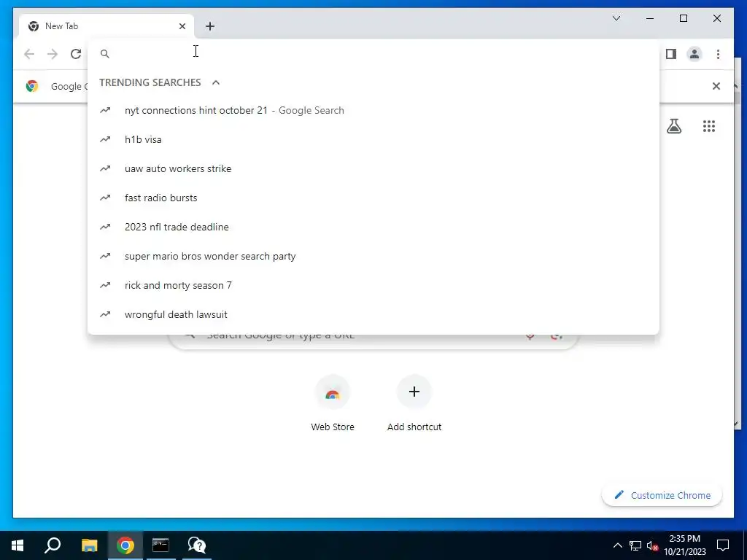The height and width of the screenshot is (560, 747).
Task: Open Chrome's three-dot menu
Action: pos(718,54)
